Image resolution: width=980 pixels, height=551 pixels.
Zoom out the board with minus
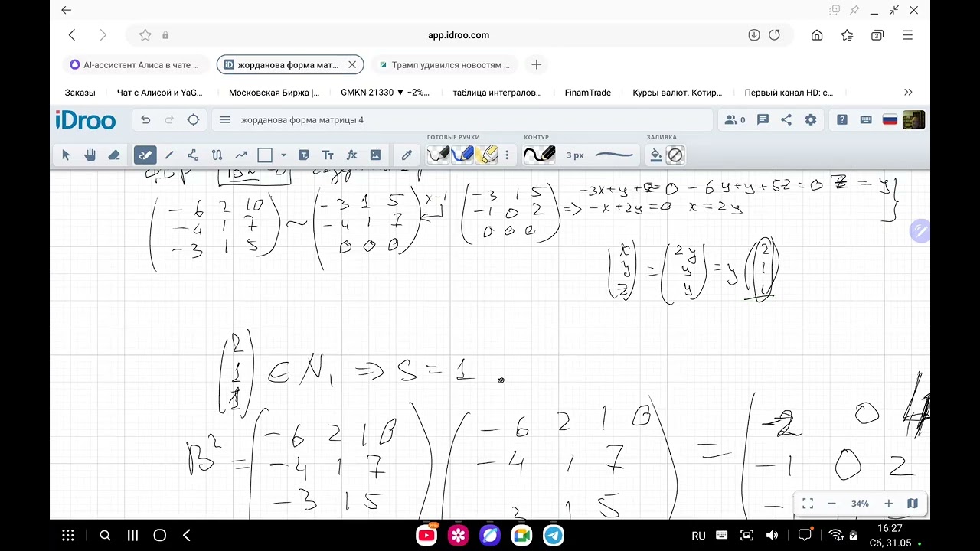point(831,504)
